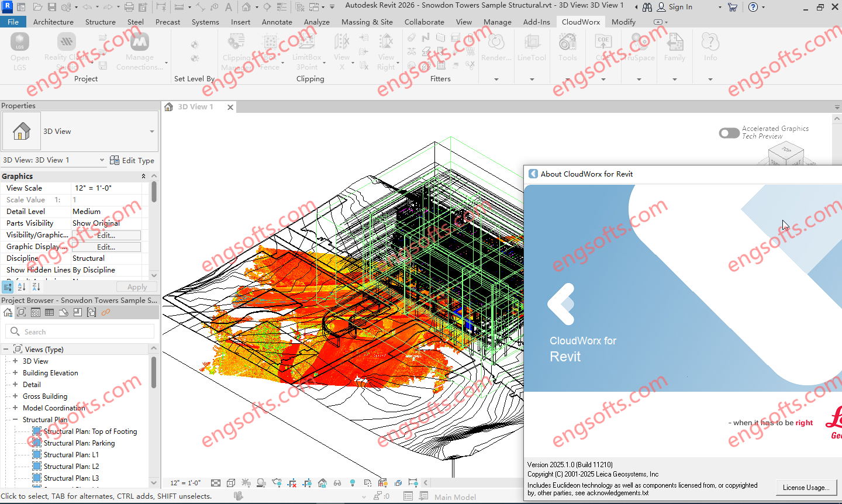This screenshot has width=842, height=504.
Task: Click the Graphic Display Edit button
Action: [106, 247]
